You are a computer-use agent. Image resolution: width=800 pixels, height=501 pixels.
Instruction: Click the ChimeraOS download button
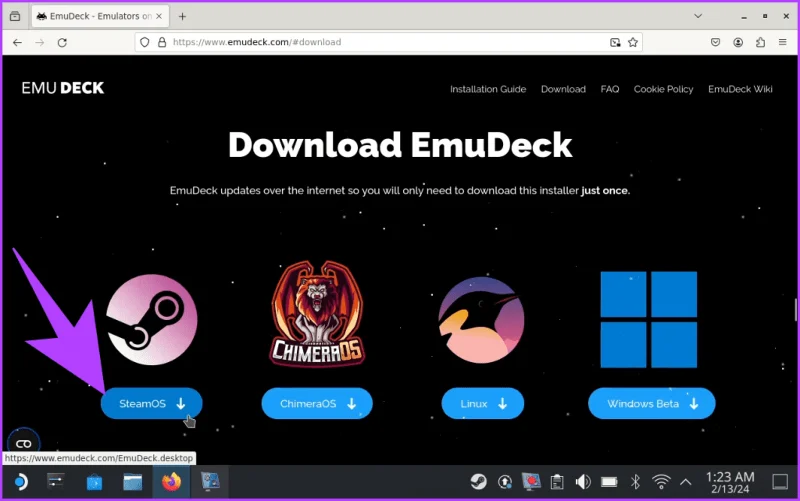[317, 404]
